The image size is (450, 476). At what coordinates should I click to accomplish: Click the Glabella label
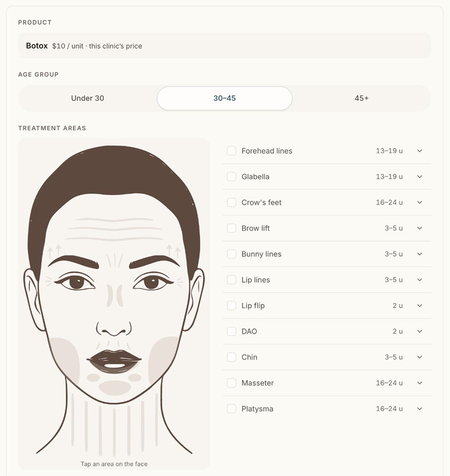coord(255,177)
